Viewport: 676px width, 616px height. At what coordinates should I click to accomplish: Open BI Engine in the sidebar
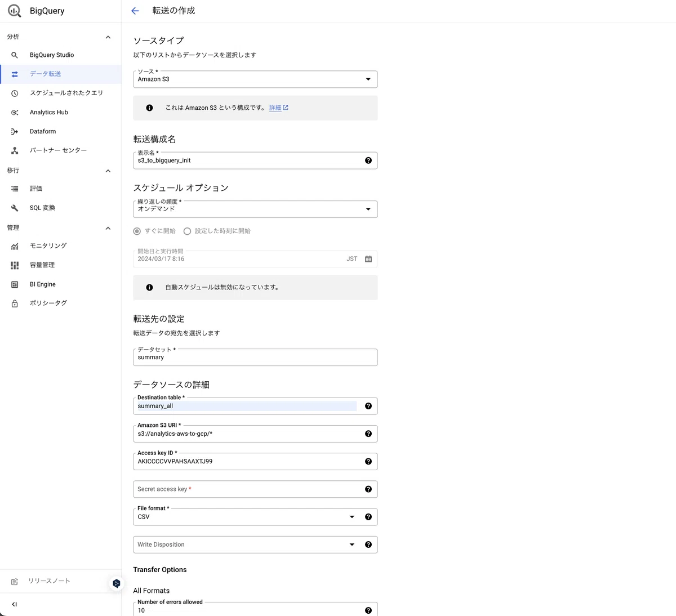click(60, 284)
